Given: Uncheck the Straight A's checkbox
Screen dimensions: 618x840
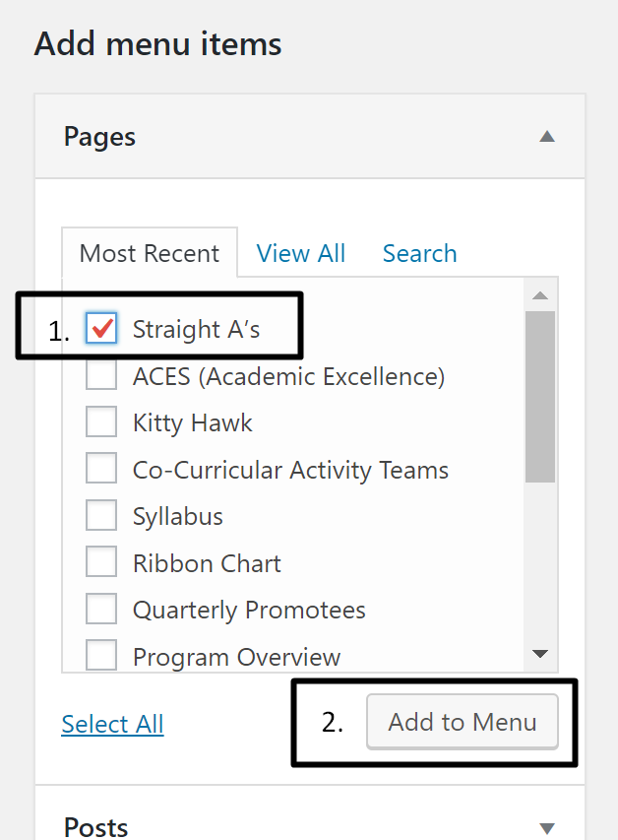Looking at the screenshot, I should (x=101, y=329).
